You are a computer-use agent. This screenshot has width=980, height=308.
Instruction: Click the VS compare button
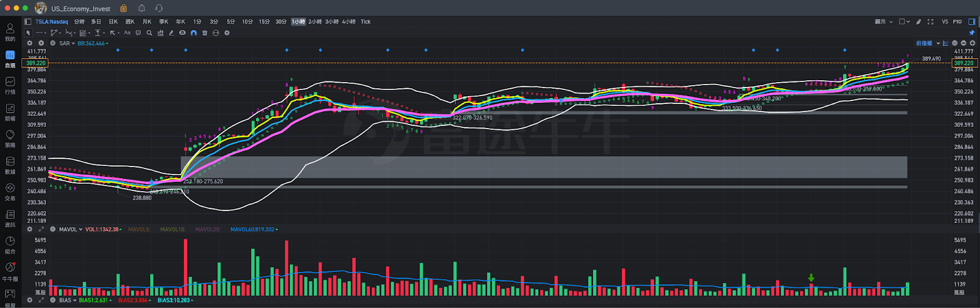click(x=945, y=21)
